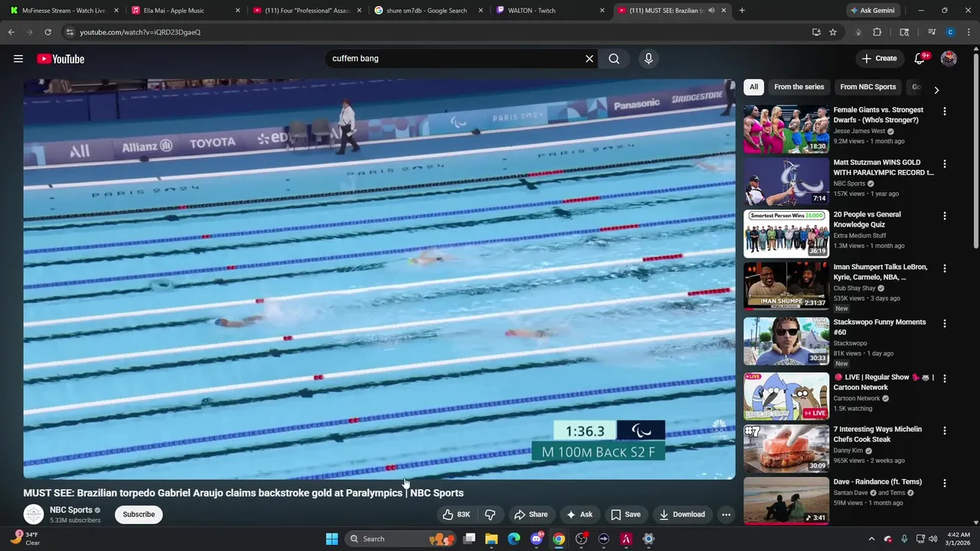This screenshot has width=980, height=551.
Task: Open options for Stackswopo Funny Moments #60
Action: (944, 324)
